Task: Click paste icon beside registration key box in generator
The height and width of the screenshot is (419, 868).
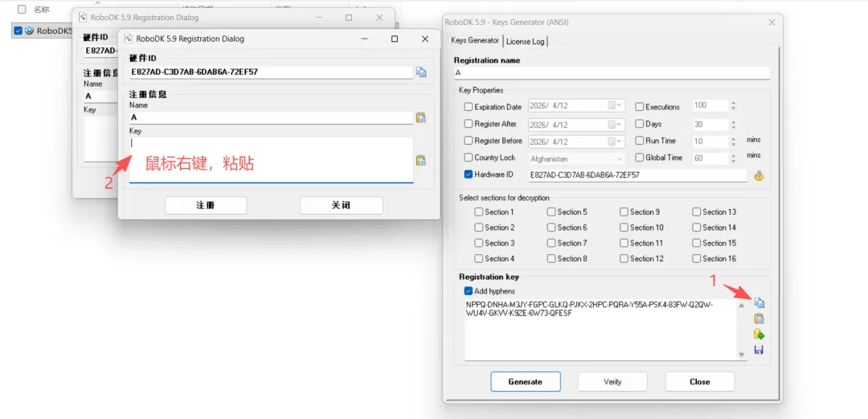Action: coord(759,318)
